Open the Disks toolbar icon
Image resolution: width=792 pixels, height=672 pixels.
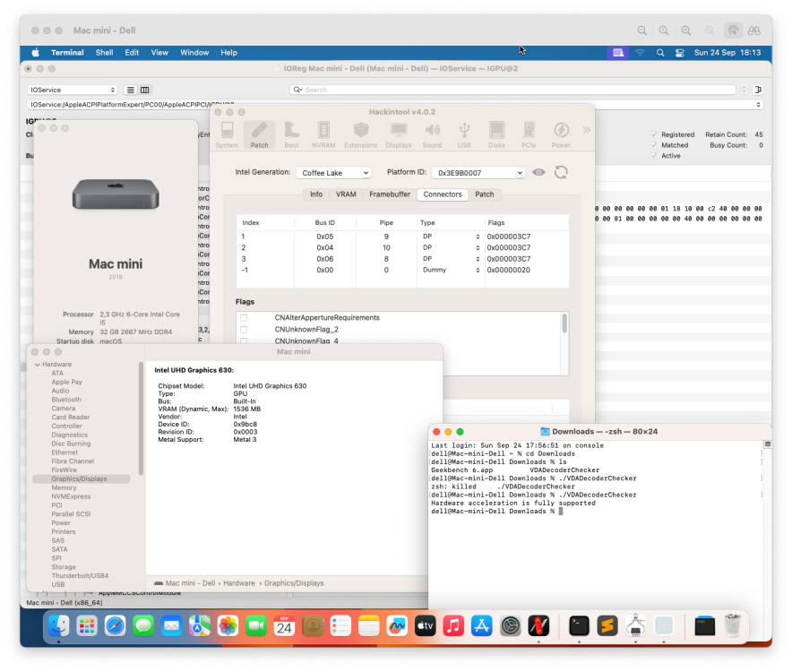496,134
